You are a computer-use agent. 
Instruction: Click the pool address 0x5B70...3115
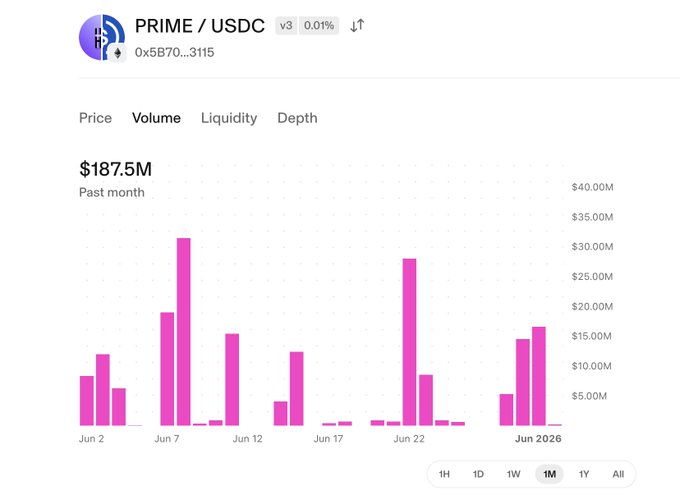tap(174, 52)
